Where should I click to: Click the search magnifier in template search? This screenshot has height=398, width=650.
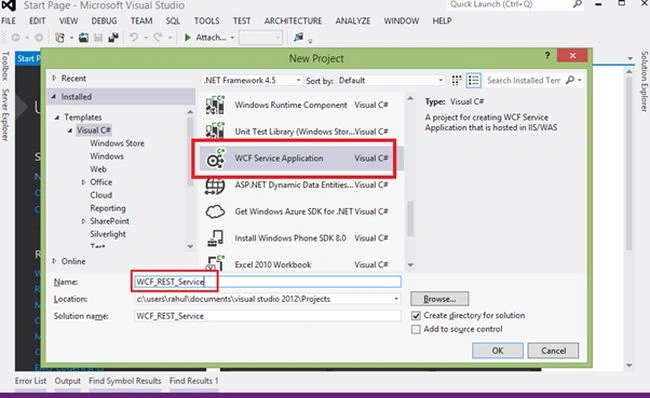point(570,80)
